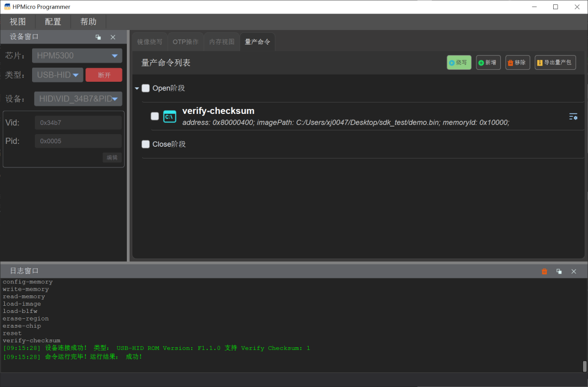The width and height of the screenshot is (588, 387).
Task: Switch to the 内存视图 tab
Action: coord(222,41)
